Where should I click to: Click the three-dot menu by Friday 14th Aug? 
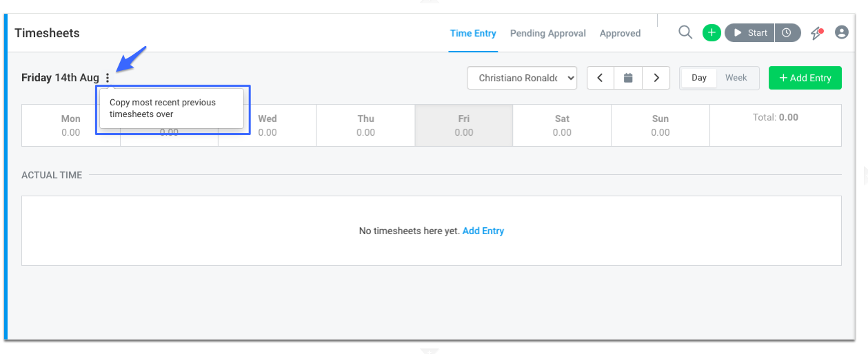[x=108, y=78]
